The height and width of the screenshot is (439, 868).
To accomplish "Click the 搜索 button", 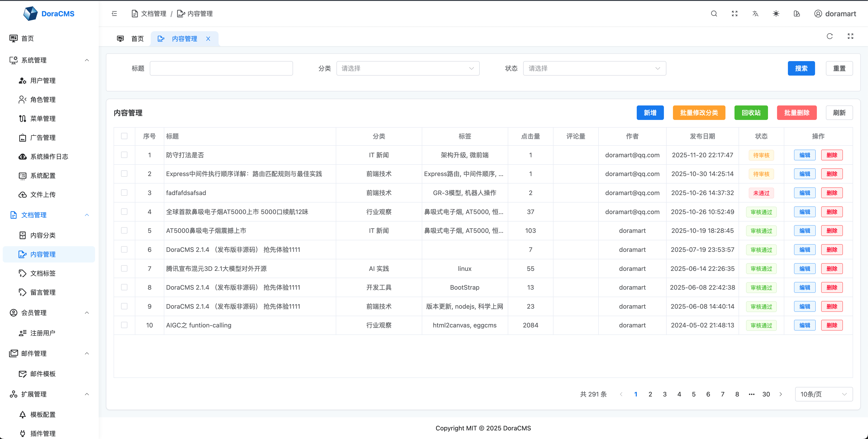I will tap(801, 68).
